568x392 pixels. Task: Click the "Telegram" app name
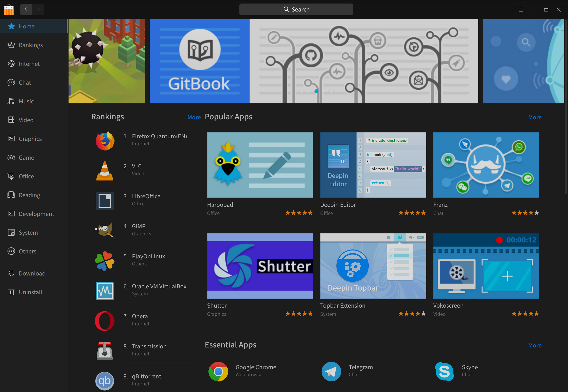click(361, 367)
